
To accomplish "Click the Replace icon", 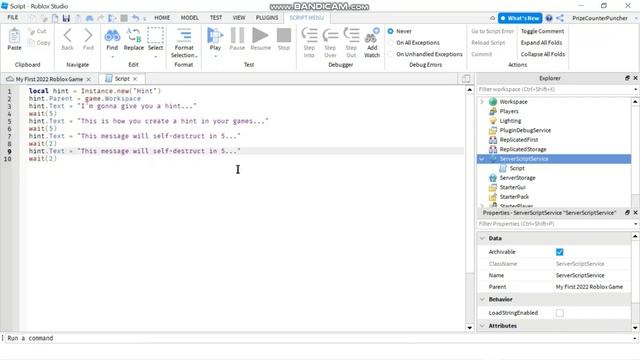I will point(134,36).
